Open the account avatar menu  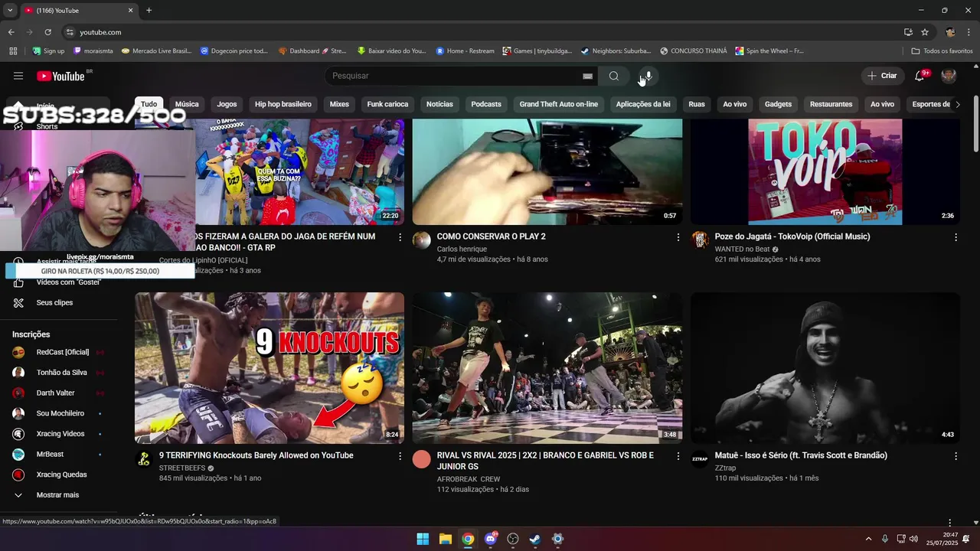[949, 76]
